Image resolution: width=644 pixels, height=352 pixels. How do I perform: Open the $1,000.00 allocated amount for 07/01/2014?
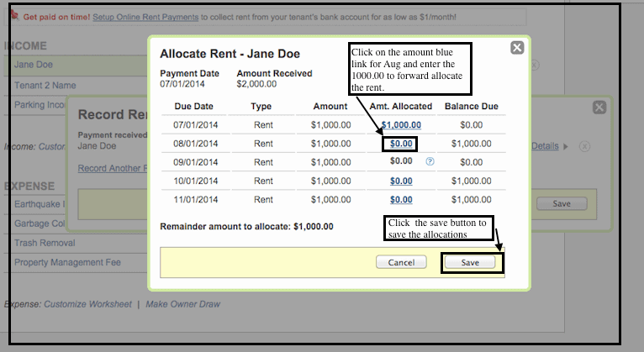point(401,125)
